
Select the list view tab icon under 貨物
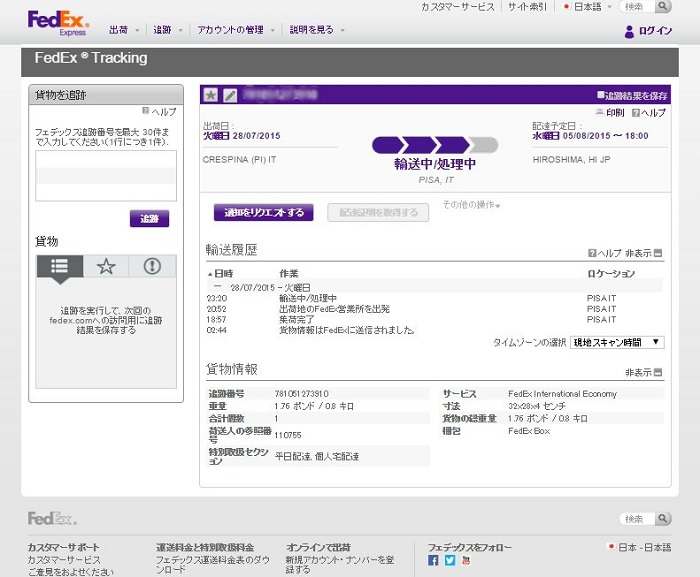tap(59, 266)
